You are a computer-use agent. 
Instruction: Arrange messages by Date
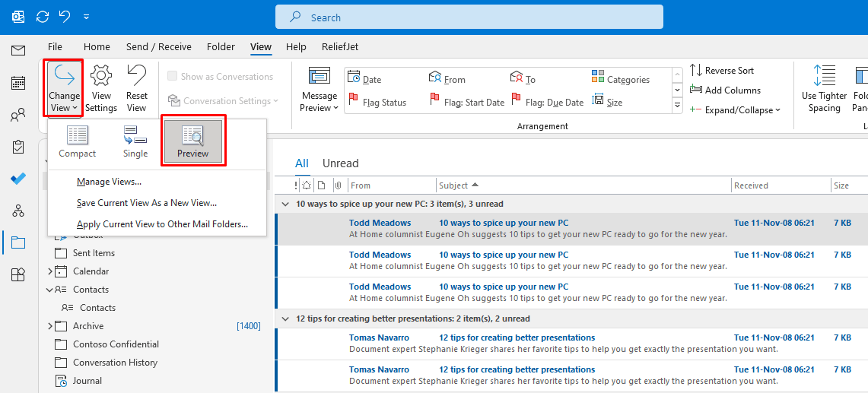tap(364, 80)
